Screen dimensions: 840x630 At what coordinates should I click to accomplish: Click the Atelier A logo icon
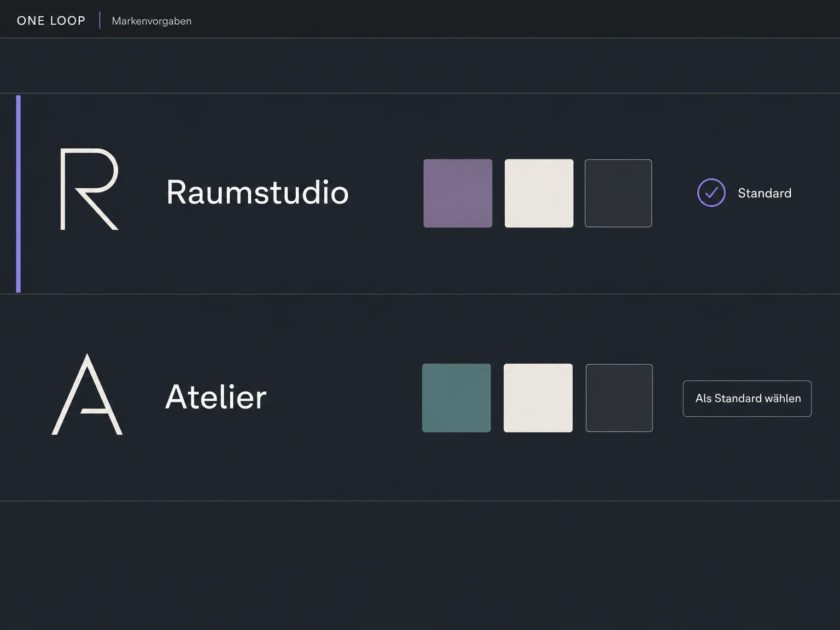pyautogui.click(x=87, y=394)
